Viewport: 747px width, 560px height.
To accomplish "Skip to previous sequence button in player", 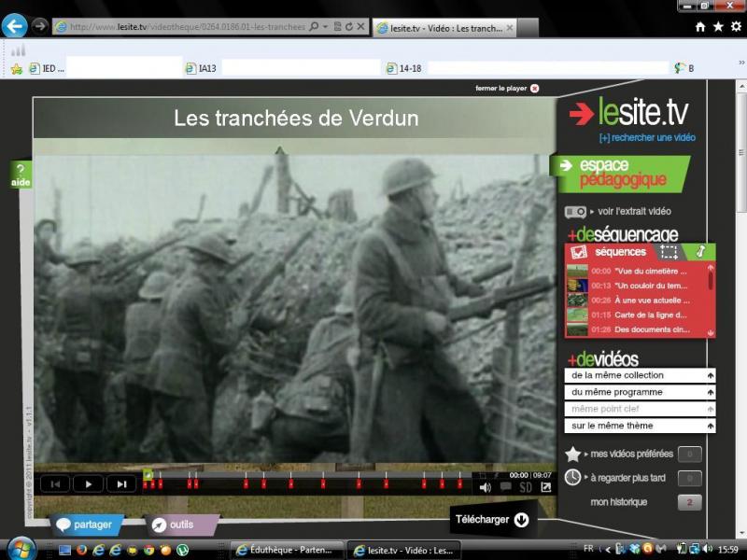I will (55, 483).
